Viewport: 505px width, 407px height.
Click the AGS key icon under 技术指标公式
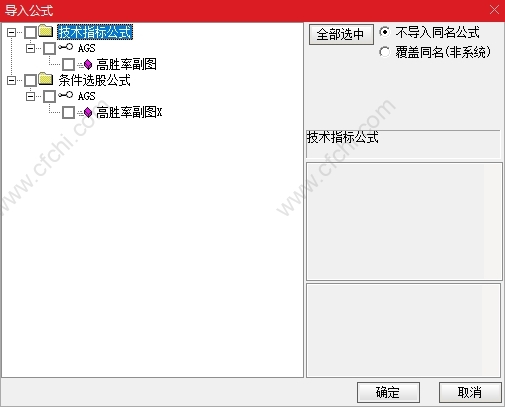pyautogui.click(x=65, y=47)
